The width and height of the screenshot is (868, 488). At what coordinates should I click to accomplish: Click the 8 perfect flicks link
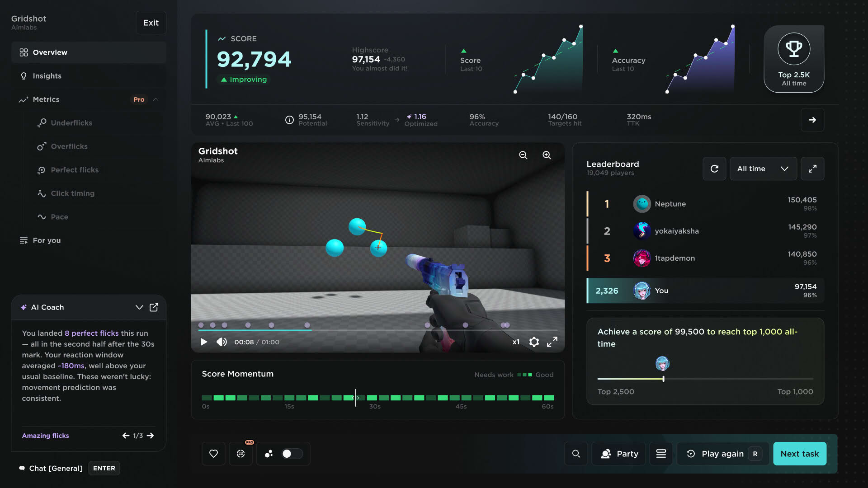tap(91, 333)
